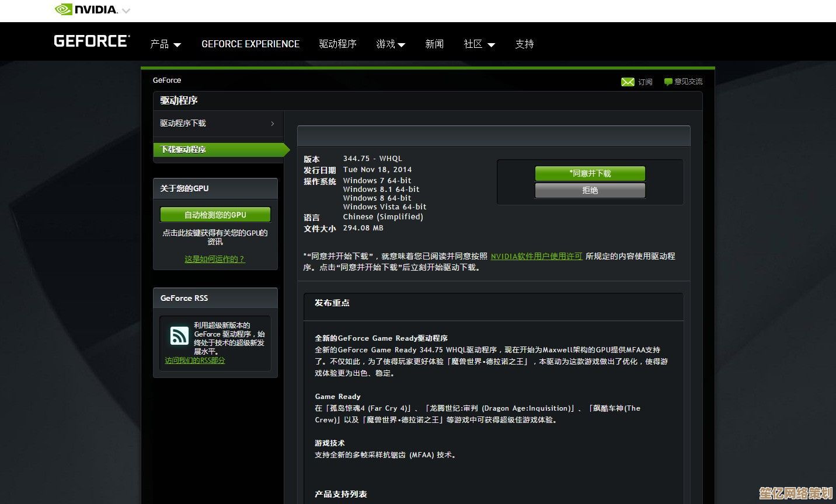Open GEFORCE EXPERIENCE page

pyautogui.click(x=250, y=44)
